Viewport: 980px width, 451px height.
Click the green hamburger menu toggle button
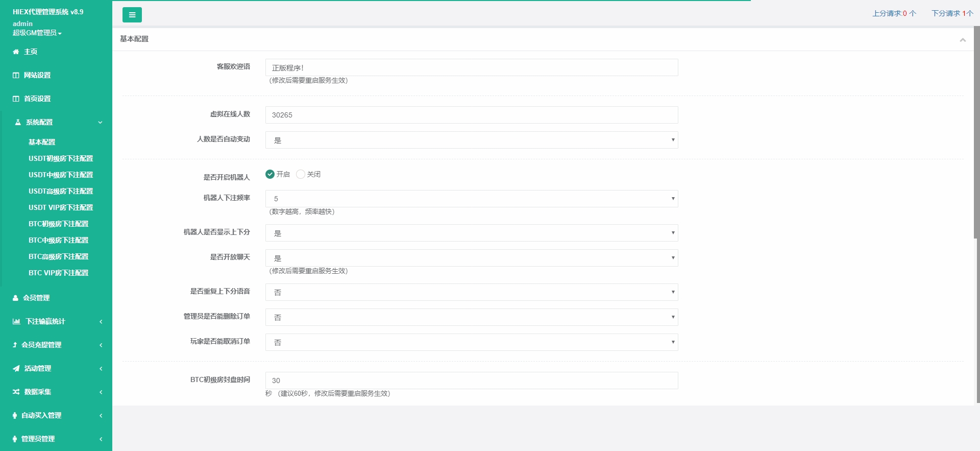[x=132, y=15]
